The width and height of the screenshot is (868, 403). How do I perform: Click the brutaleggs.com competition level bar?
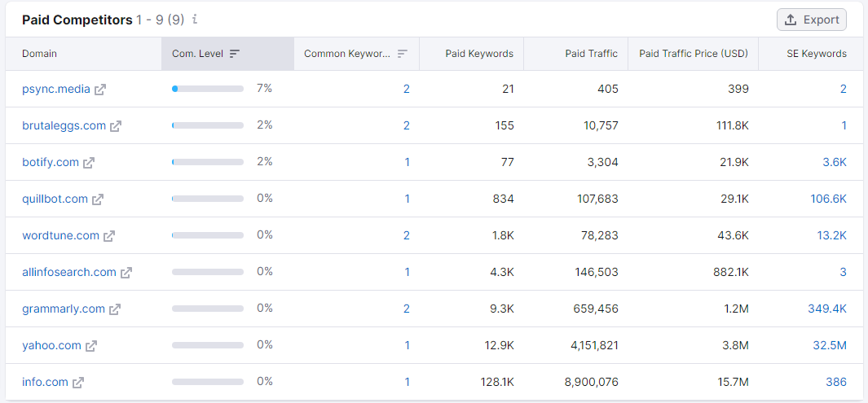click(x=208, y=125)
